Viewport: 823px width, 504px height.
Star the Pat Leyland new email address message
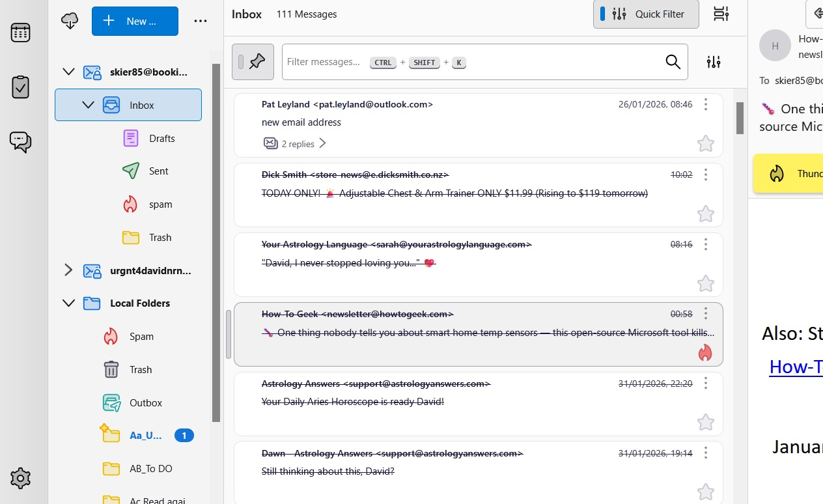coord(705,144)
